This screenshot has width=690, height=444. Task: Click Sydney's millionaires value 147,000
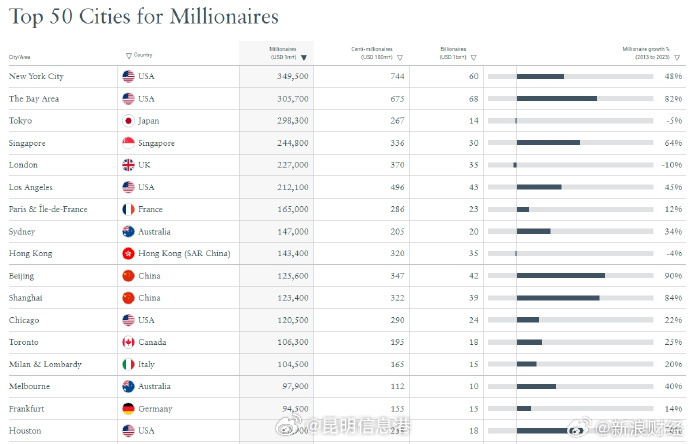[x=290, y=232]
